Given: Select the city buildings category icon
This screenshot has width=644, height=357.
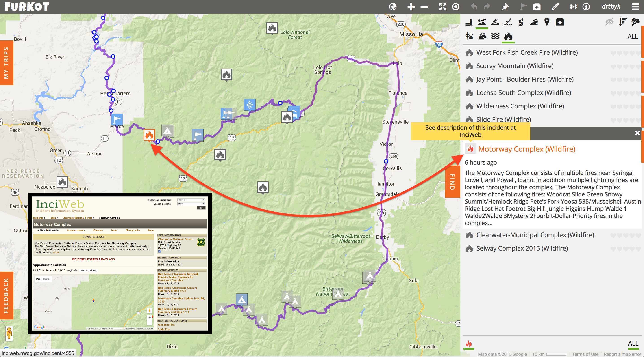Looking at the screenshot, I should [x=469, y=22].
